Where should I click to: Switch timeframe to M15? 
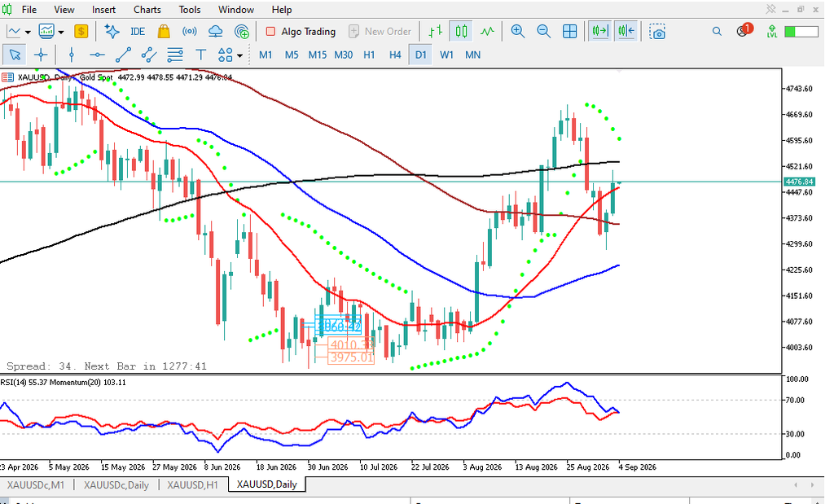coord(318,55)
